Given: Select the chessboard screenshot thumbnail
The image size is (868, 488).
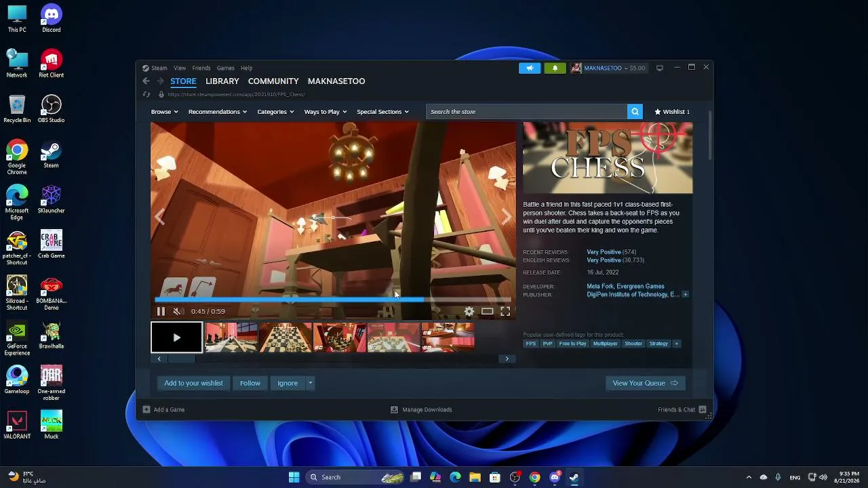Looking at the screenshot, I should click(285, 338).
